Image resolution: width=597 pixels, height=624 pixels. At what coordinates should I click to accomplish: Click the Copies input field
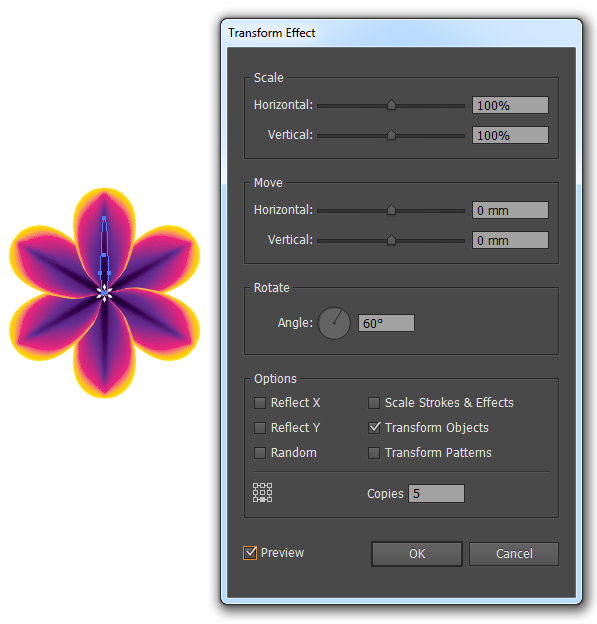coord(436,493)
